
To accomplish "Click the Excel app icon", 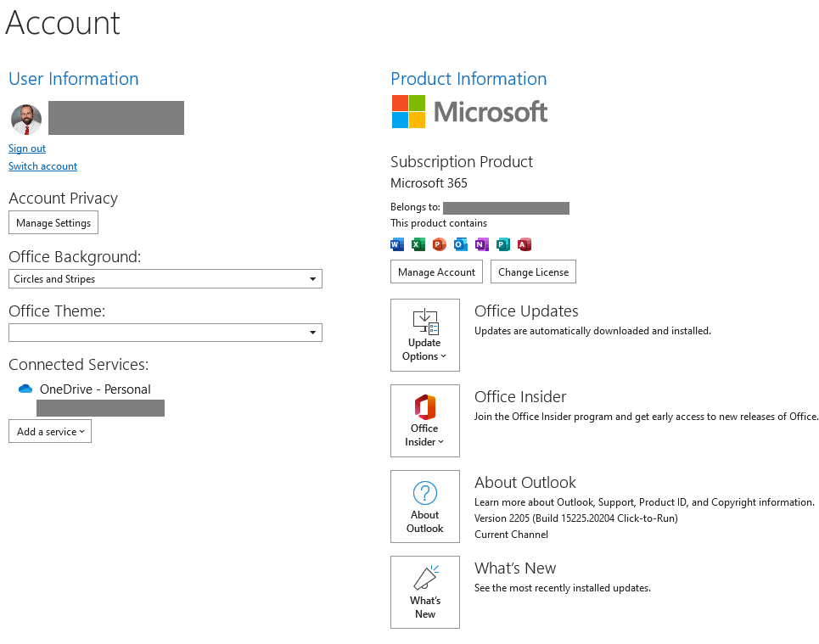I will pos(418,244).
